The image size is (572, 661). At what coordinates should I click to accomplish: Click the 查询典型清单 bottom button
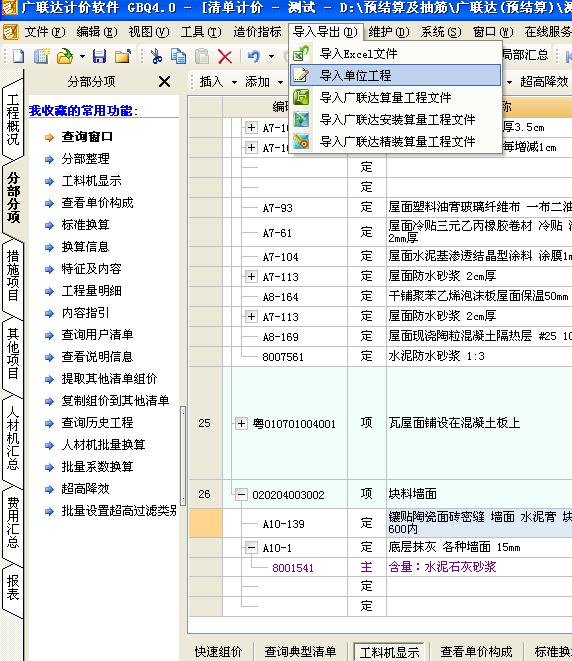300,651
